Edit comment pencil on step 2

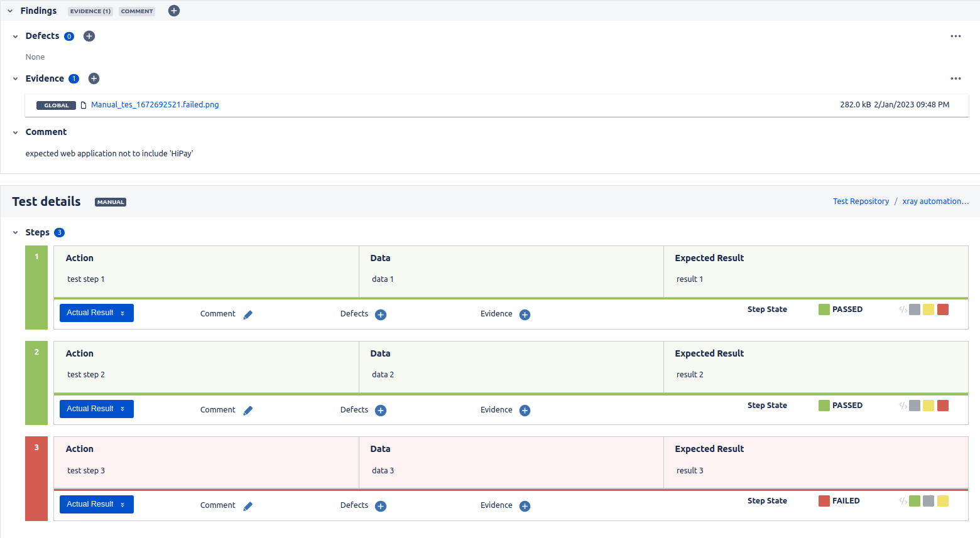coord(248,411)
